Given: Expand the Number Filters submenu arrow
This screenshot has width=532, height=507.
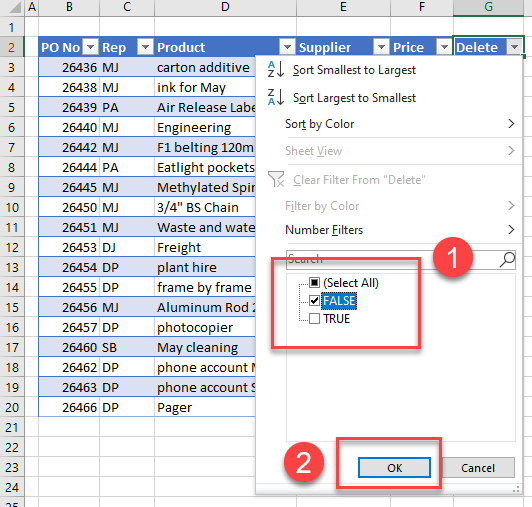Looking at the screenshot, I should click(511, 230).
